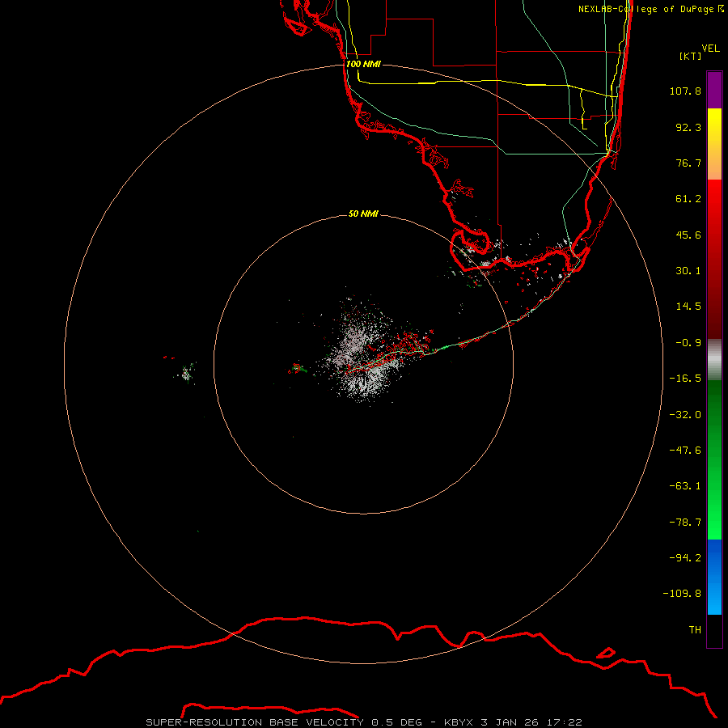This screenshot has width=728, height=728.
Task: Pick the green segment of the velocity scale
Action: [714, 459]
